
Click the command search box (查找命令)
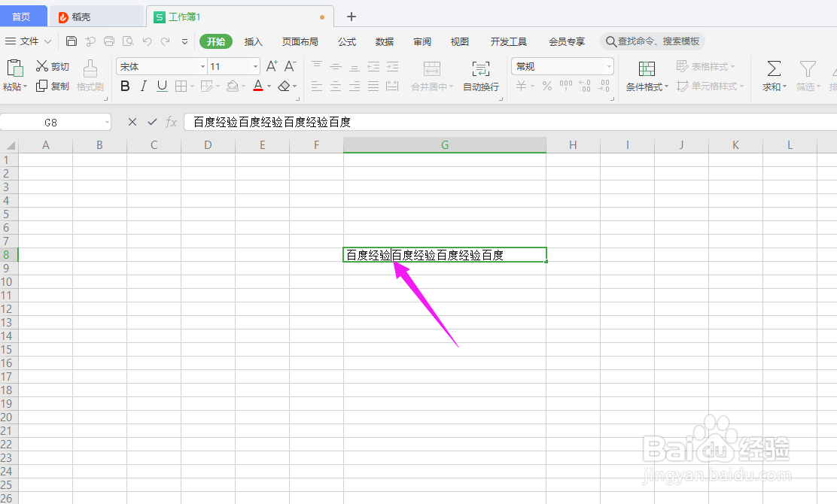653,41
